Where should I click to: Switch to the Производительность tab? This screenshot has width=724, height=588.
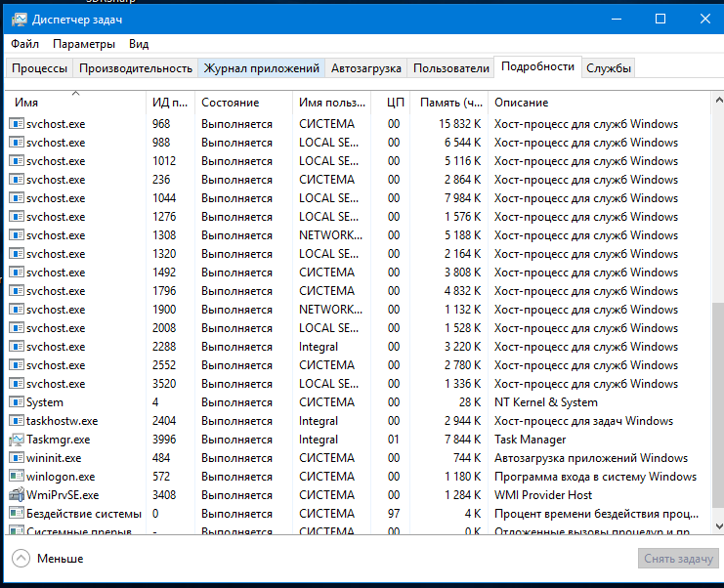(x=136, y=68)
